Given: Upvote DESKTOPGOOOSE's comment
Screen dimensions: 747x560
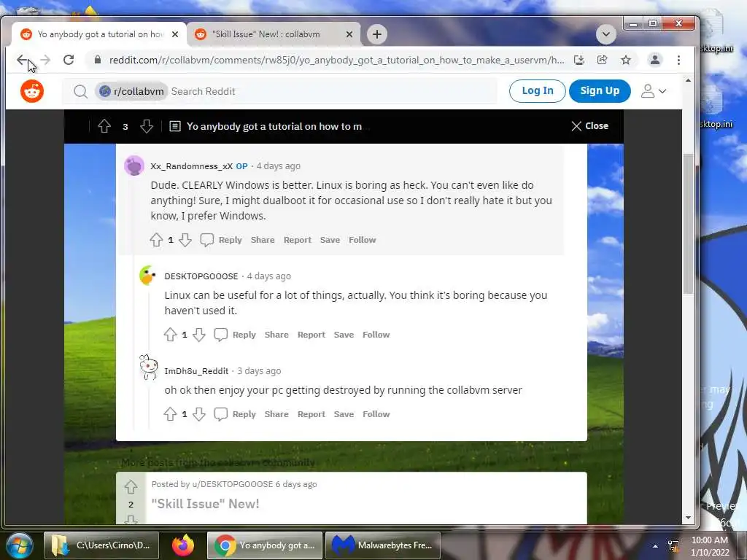Looking at the screenshot, I should [x=170, y=335].
